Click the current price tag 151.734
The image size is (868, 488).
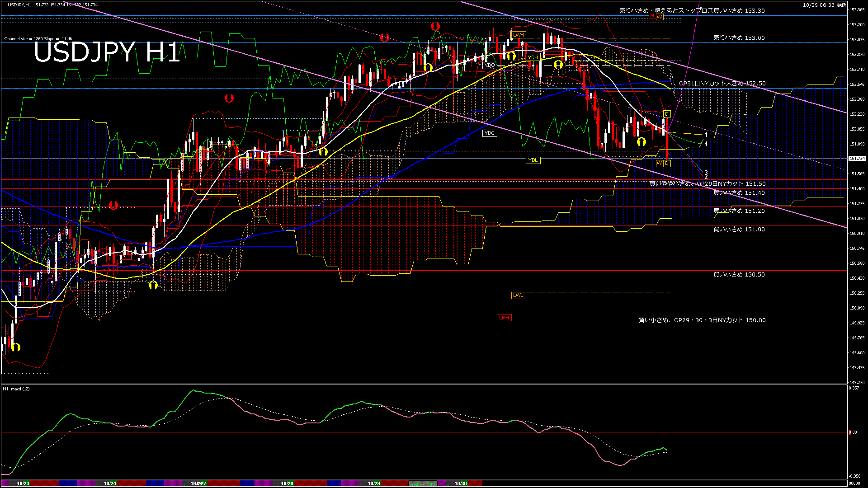tap(857, 159)
